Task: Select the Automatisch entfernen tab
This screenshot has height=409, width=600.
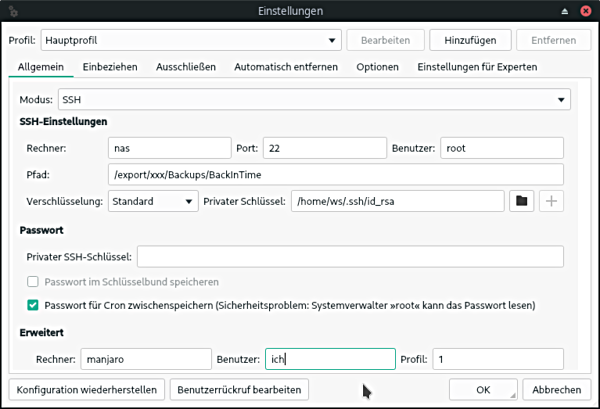Action: (286, 67)
